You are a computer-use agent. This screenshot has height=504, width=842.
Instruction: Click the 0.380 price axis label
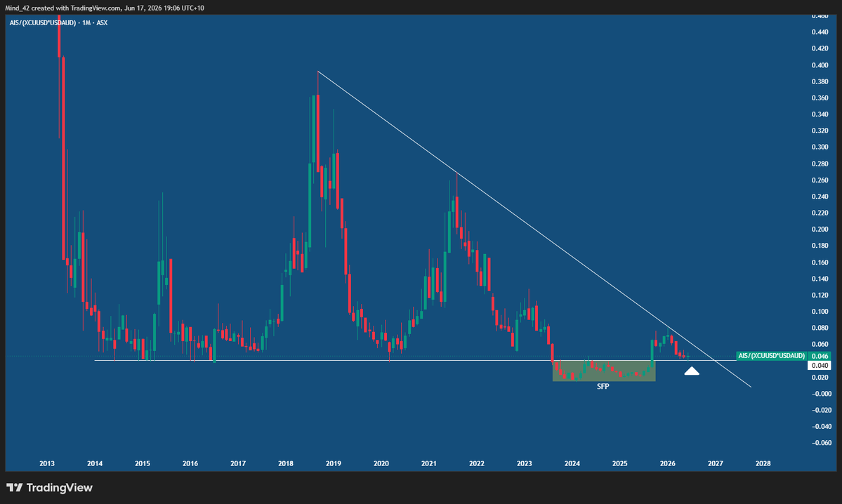coord(820,81)
